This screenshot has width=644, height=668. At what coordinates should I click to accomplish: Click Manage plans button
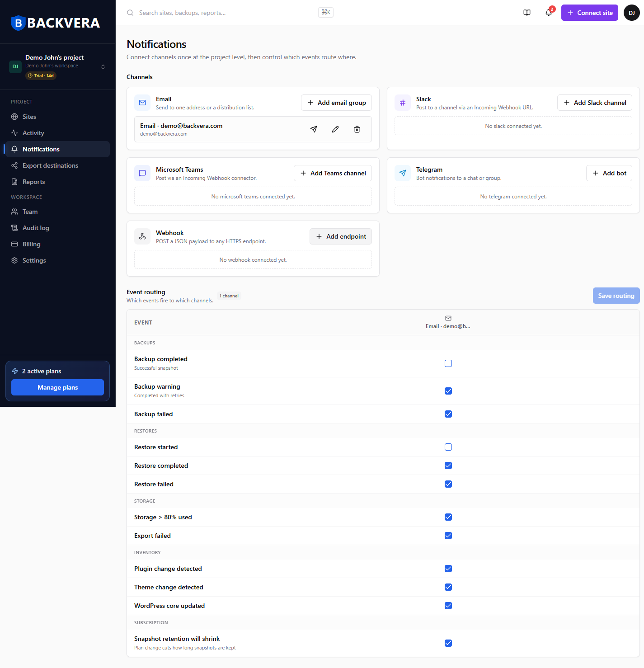(x=58, y=387)
